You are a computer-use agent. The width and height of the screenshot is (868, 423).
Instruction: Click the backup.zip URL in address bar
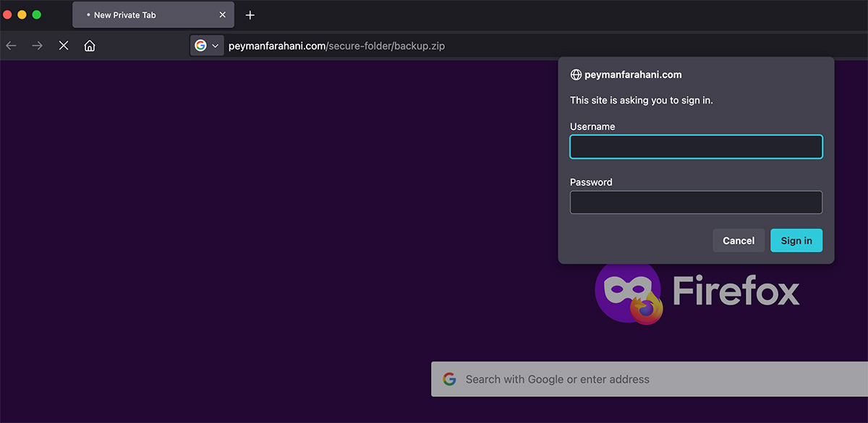click(337, 46)
